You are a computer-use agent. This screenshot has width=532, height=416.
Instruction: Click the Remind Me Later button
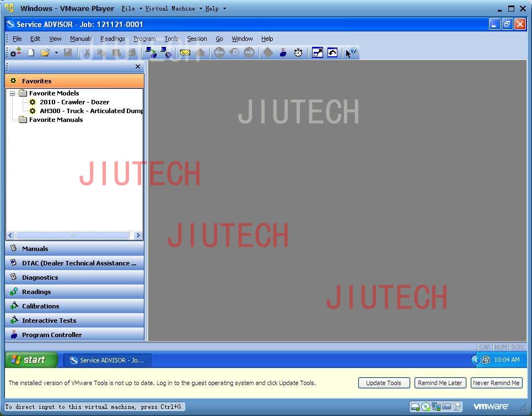coord(440,383)
